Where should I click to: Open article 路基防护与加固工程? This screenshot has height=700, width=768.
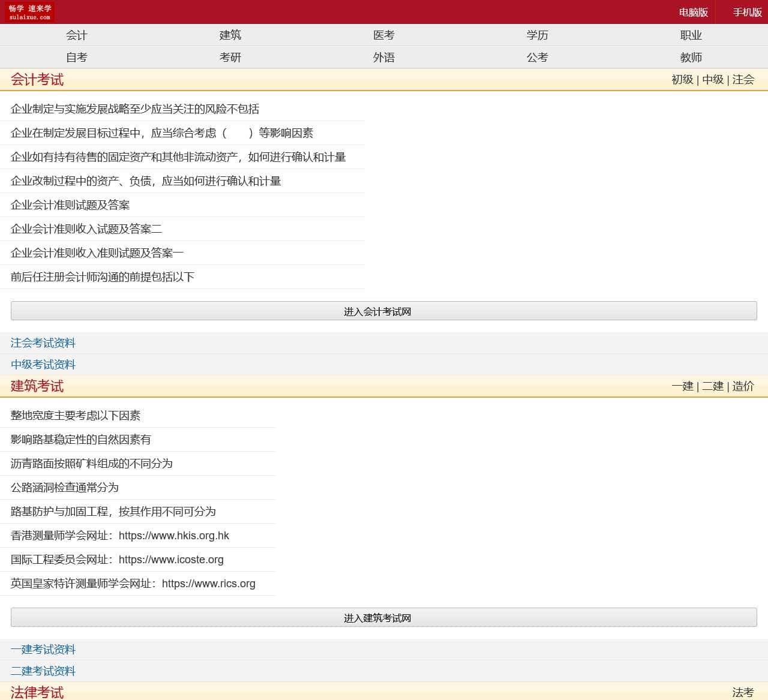(113, 512)
